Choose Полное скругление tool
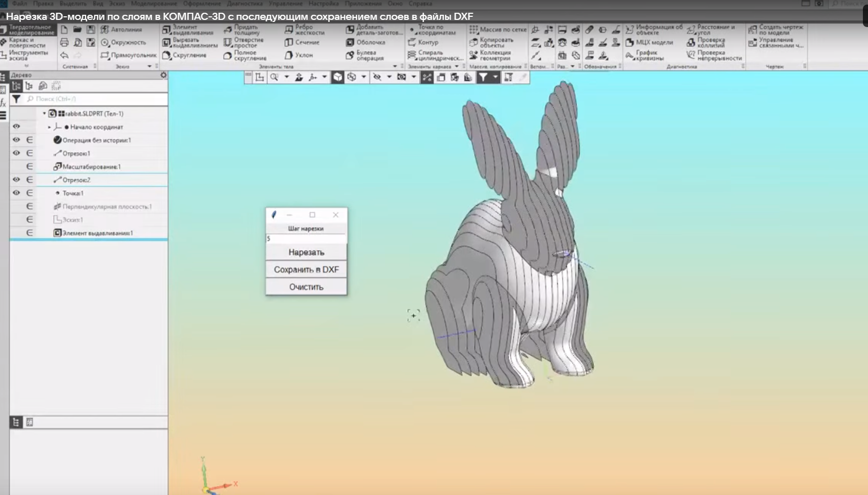Image resolution: width=868 pixels, height=495 pixels. click(x=245, y=56)
